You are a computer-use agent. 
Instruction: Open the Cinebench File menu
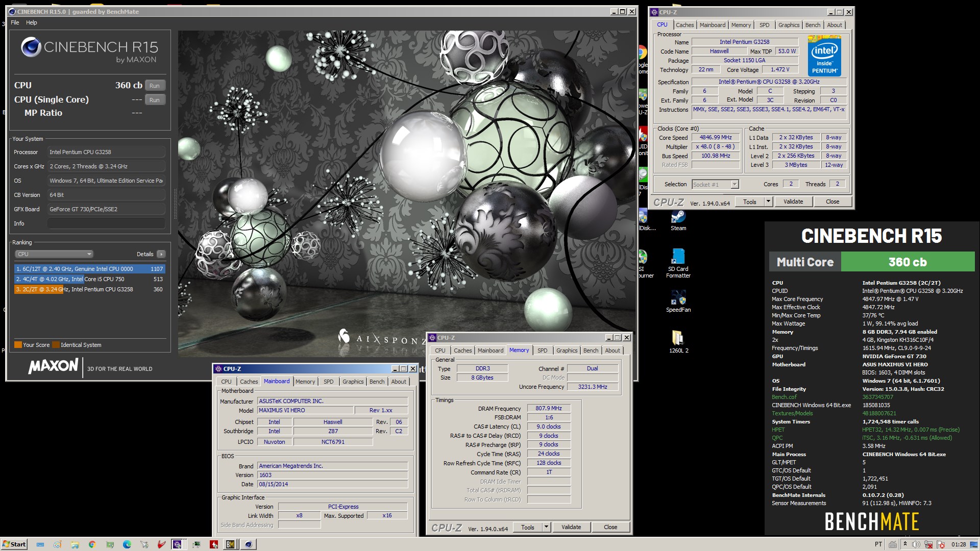[x=15, y=22]
